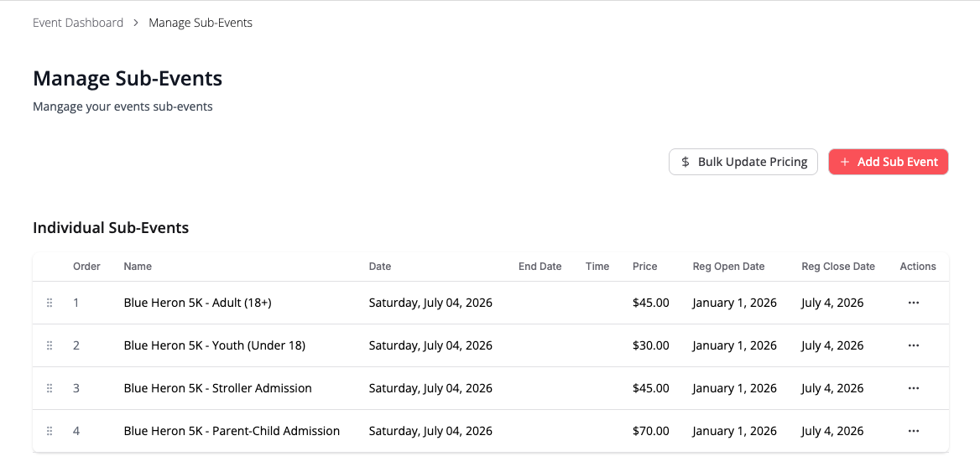
Task: Click the $70.00 price cell
Action: tap(650, 431)
